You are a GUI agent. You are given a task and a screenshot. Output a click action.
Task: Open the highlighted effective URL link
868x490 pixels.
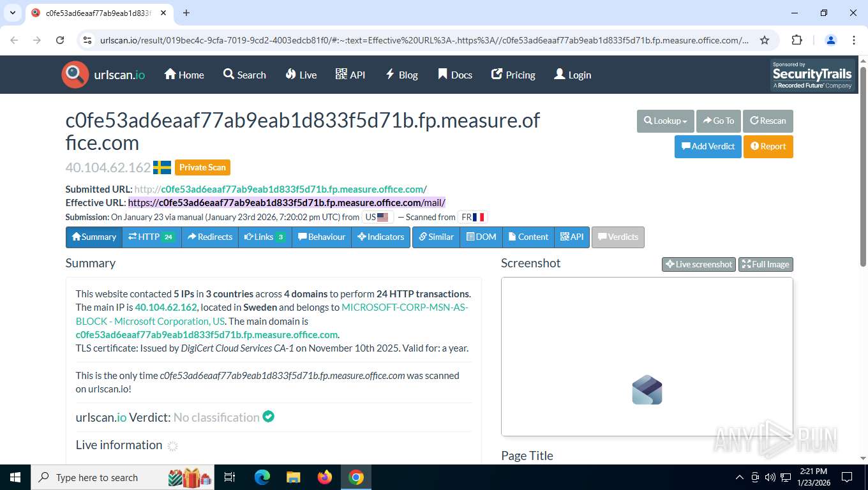tap(287, 203)
